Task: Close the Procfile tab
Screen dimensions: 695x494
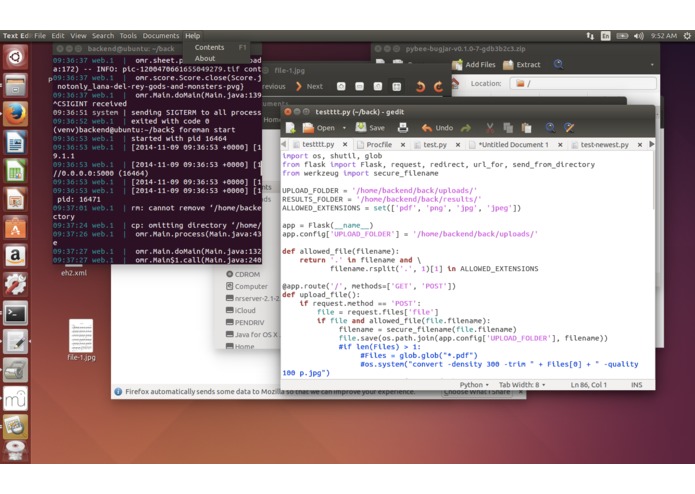Action: pos(403,144)
